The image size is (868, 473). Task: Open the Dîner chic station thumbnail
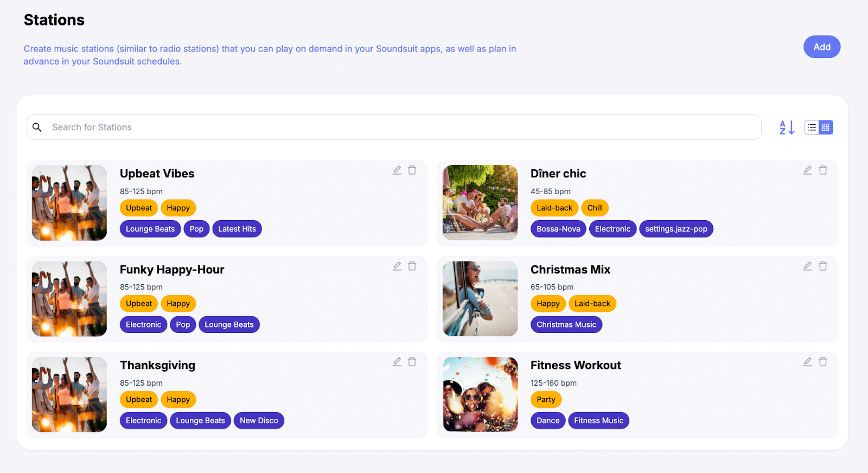click(480, 203)
